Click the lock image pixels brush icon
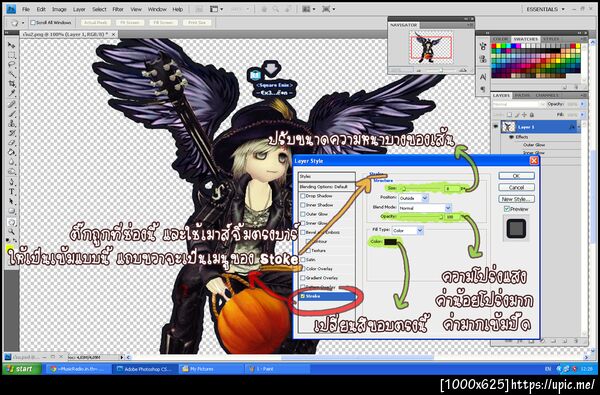This screenshot has width=600, height=395. (517, 114)
